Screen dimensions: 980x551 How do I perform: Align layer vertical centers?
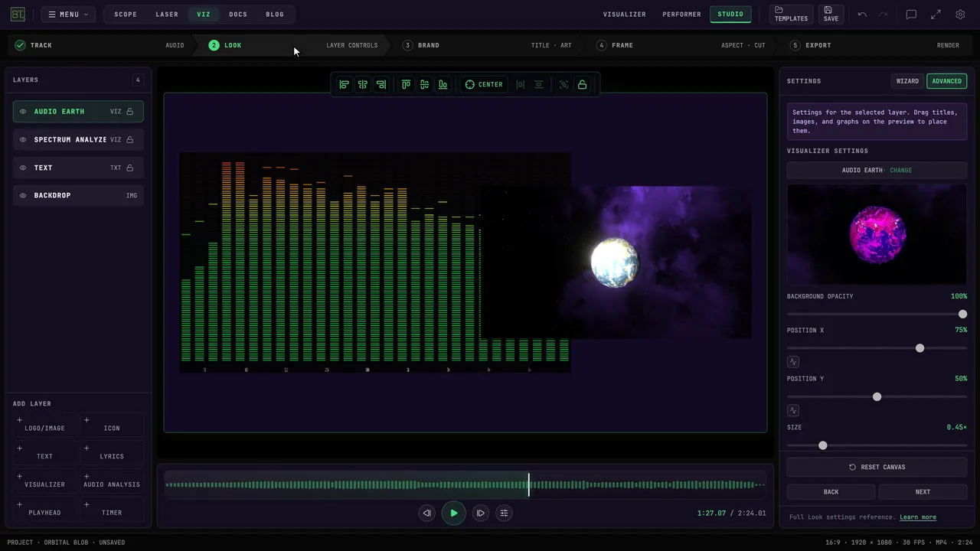[x=424, y=84]
